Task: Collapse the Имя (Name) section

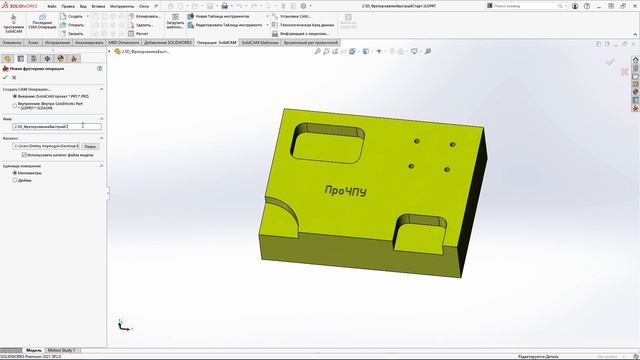Action: [102, 119]
